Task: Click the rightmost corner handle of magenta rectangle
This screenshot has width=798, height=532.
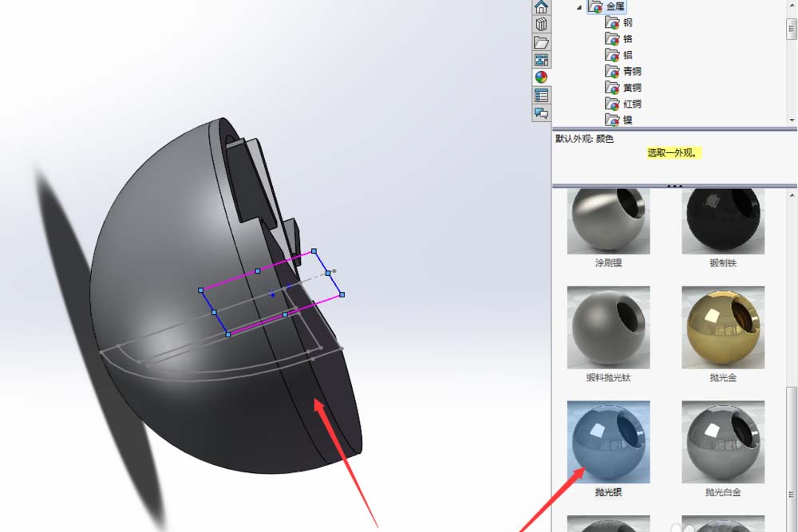Action: pyautogui.click(x=342, y=294)
